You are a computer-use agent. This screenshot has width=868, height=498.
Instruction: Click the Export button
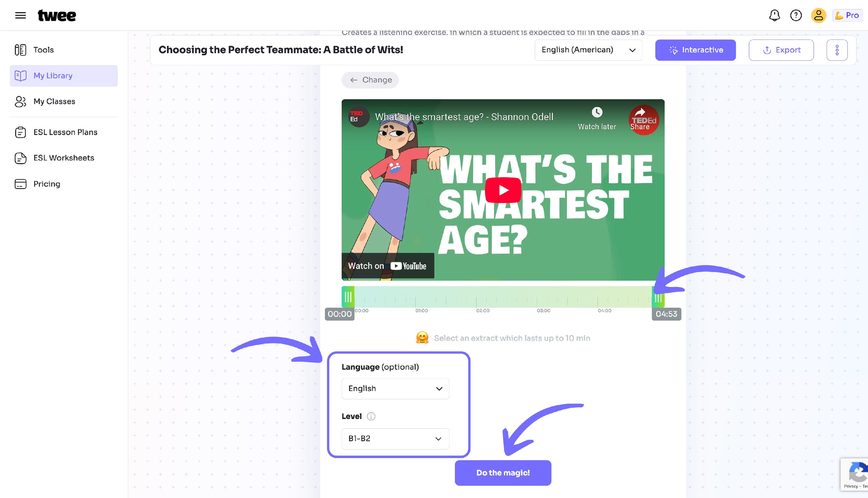click(x=781, y=50)
